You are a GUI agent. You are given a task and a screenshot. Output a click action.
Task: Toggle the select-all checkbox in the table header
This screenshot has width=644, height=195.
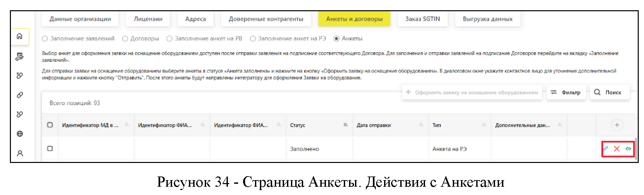[50, 125]
